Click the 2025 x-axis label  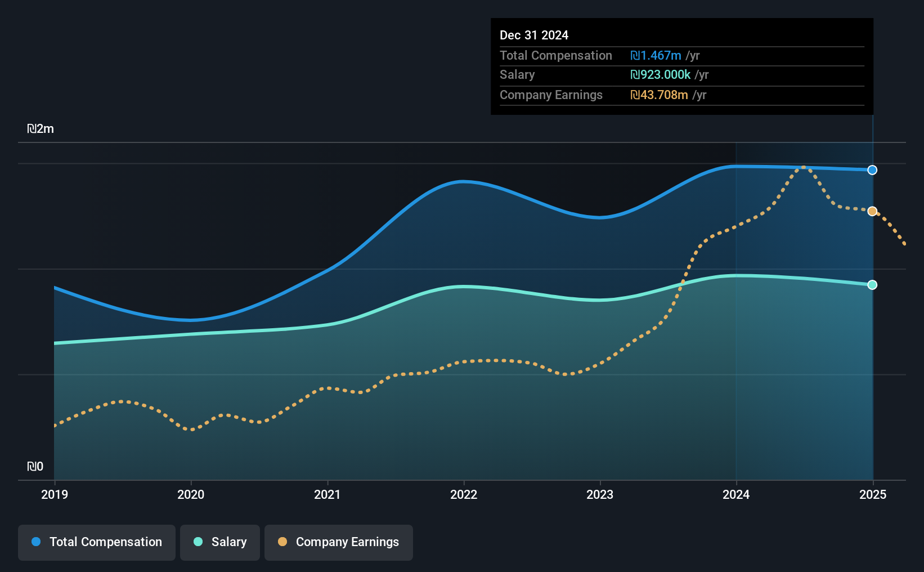point(873,494)
